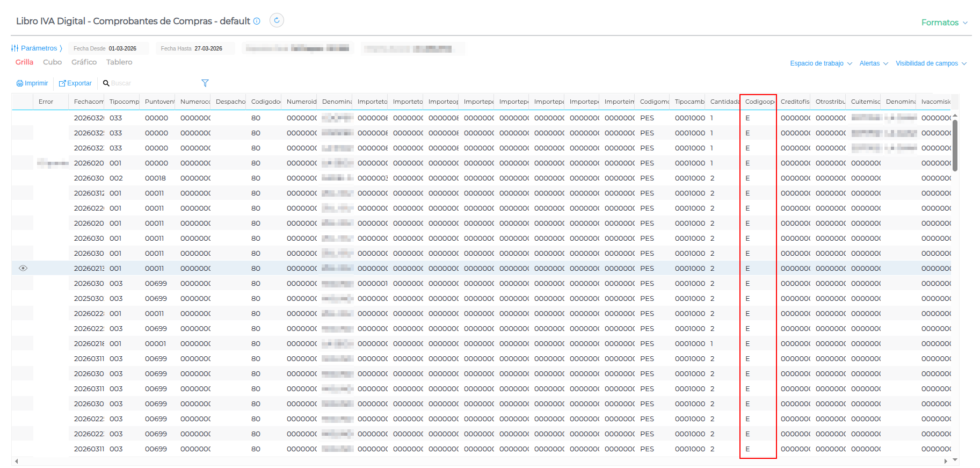980x468 pixels.
Task: Click inside the Buscar search field
Action: (150, 83)
